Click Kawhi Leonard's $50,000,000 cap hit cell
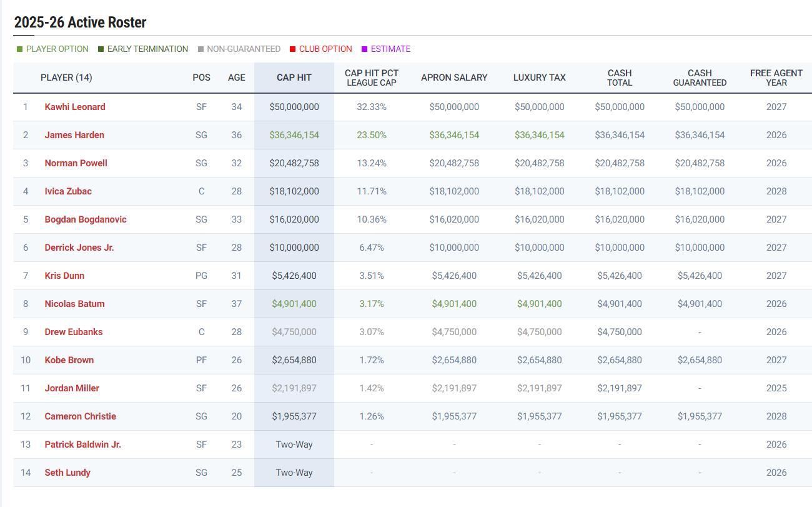The width and height of the screenshot is (812, 507). (x=294, y=107)
